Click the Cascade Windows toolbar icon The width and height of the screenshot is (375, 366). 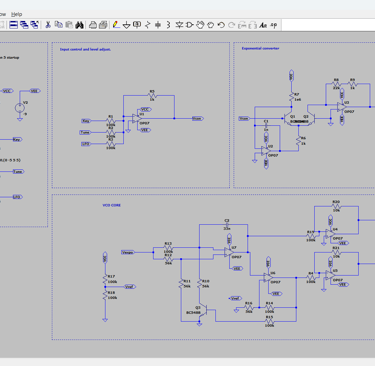(24, 25)
